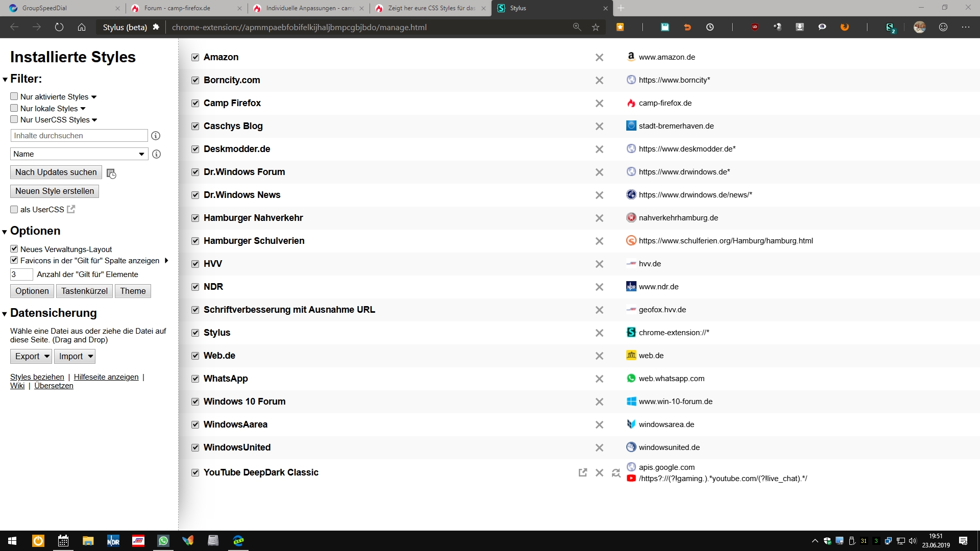The image size is (980, 551).
Task: Open YouTube DeepDark Classic homepage external link icon
Action: 582,473
